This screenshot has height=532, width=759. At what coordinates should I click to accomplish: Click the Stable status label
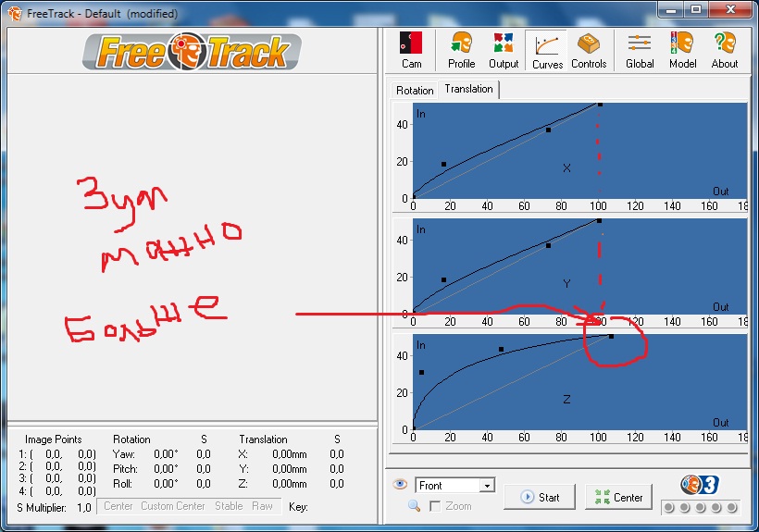229,506
